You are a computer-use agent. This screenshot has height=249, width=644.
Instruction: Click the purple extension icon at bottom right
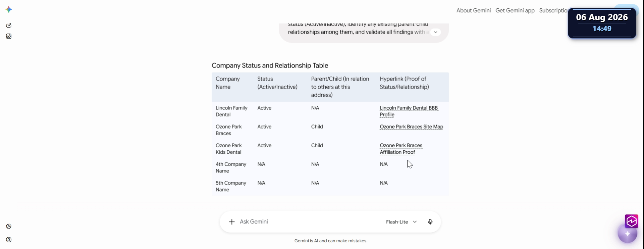tap(632, 221)
